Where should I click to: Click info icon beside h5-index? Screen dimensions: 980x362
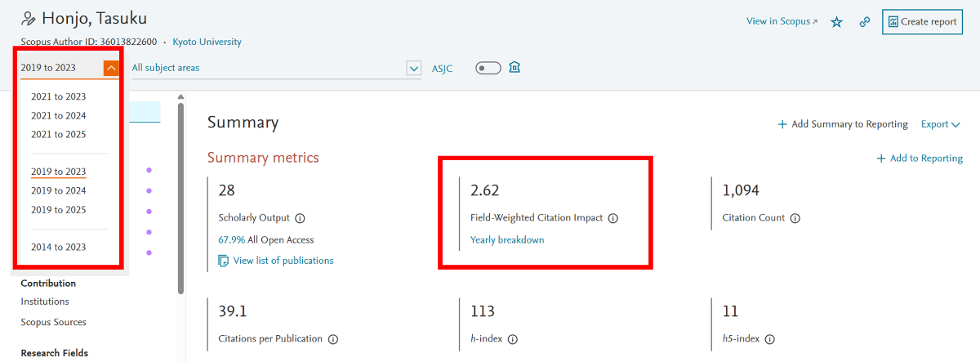coord(769,339)
